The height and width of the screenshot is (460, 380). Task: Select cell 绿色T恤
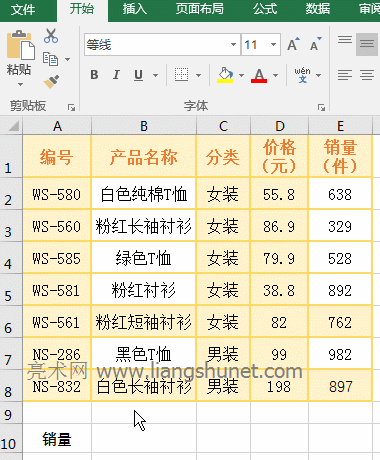point(144,258)
